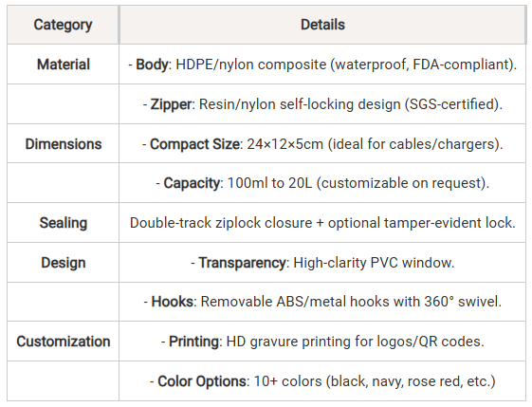Click the Category column header
532x407 pixels.
[64, 25]
